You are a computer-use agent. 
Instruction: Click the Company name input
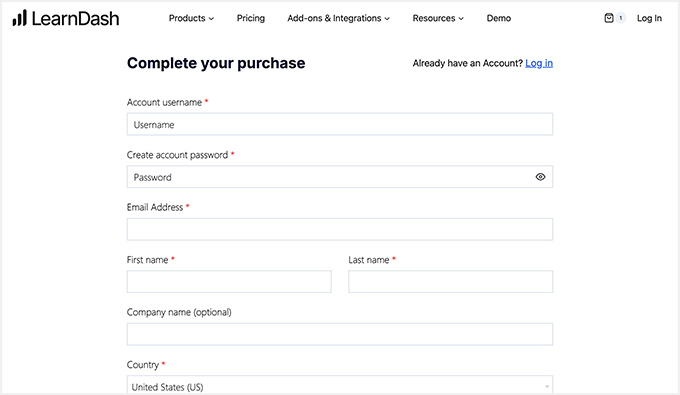(x=340, y=334)
